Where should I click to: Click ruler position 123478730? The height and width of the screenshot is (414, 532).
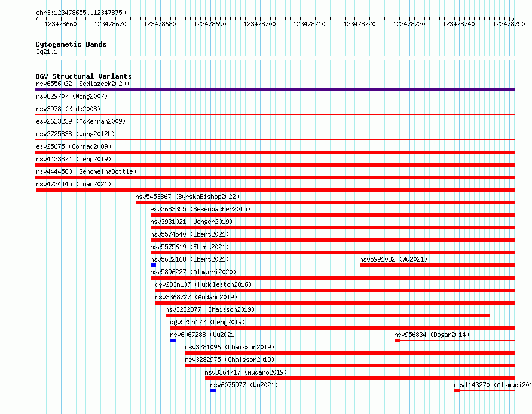pyautogui.click(x=409, y=24)
